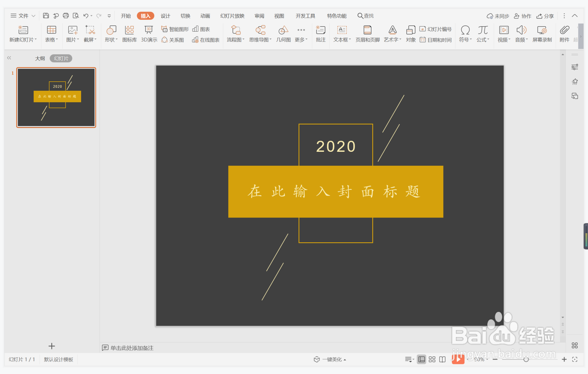The width and height of the screenshot is (588, 374).
Task: Click 一键美化 one-click beautify
Action: [330, 359]
